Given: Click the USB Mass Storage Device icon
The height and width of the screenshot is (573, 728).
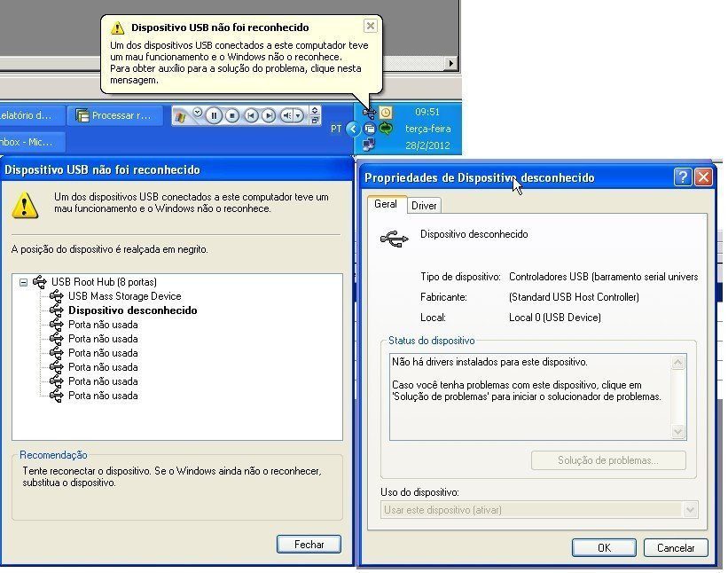Looking at the screenshot, I should click(56, 296).
